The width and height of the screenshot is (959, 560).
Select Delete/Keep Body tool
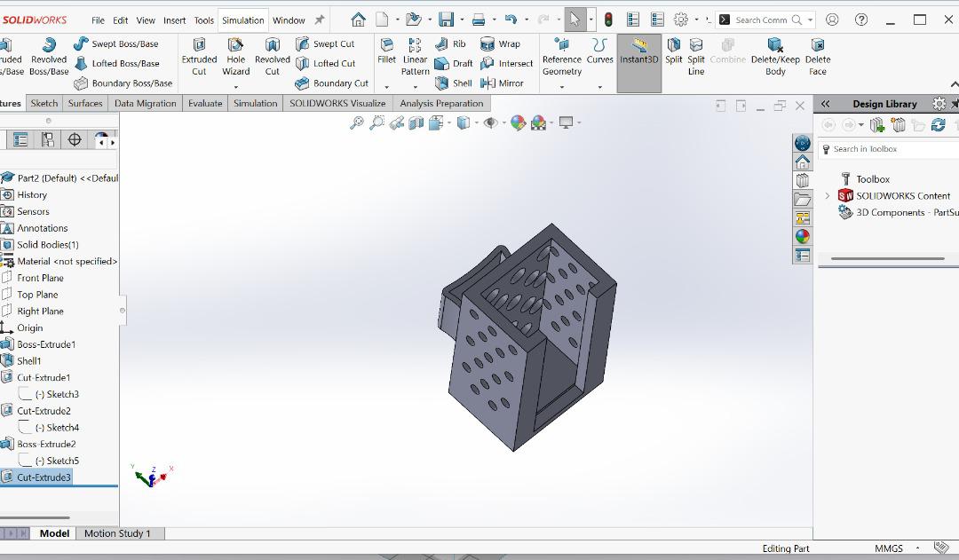coord(775,57)
